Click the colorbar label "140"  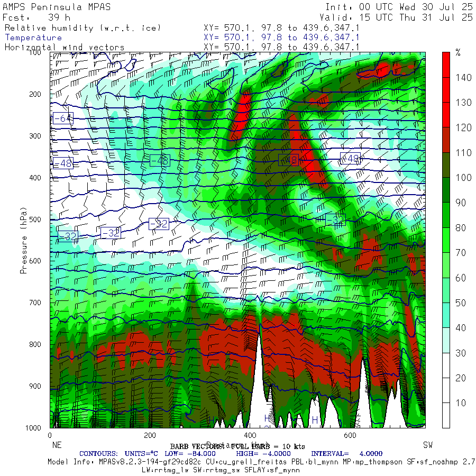(463, 78)
